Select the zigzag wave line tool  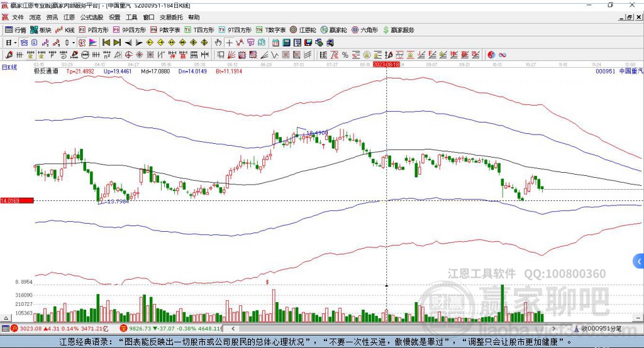(274, 55)
